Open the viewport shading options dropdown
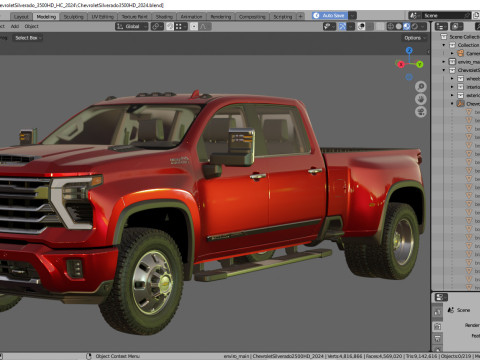 click(423, 26)
